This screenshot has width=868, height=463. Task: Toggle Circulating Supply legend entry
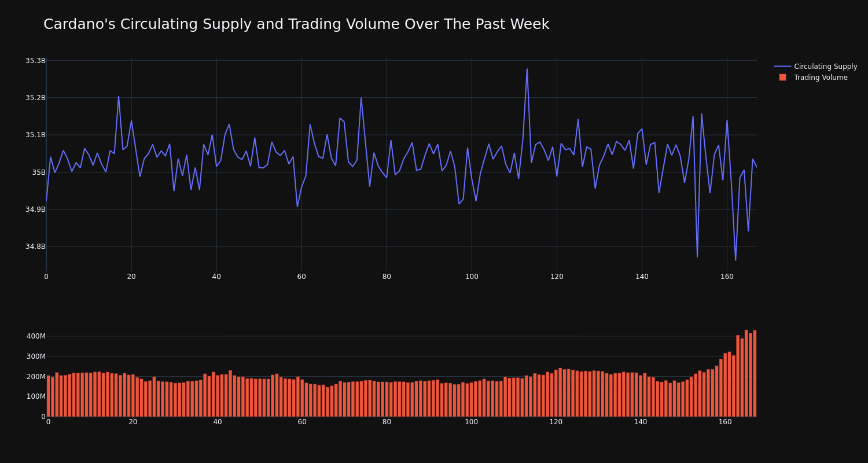(x=815, y=67)
